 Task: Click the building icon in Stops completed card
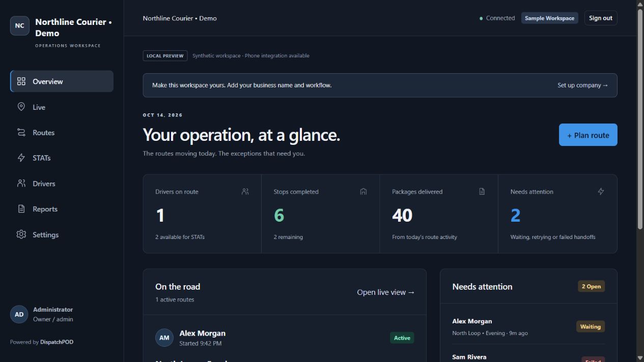(363, 192)
